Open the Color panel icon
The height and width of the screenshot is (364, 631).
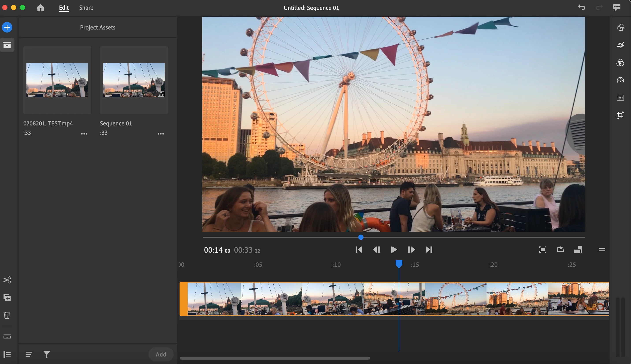click(620, 63)
